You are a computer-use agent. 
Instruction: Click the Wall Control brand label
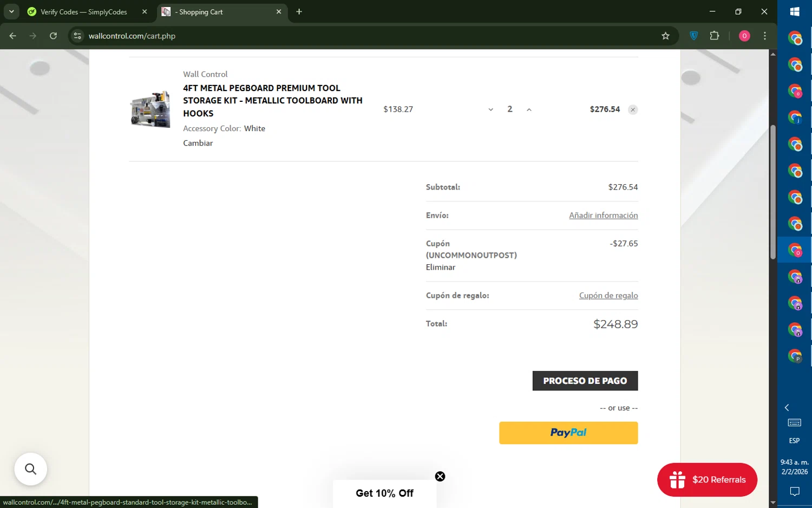click(x=205, y=74)
